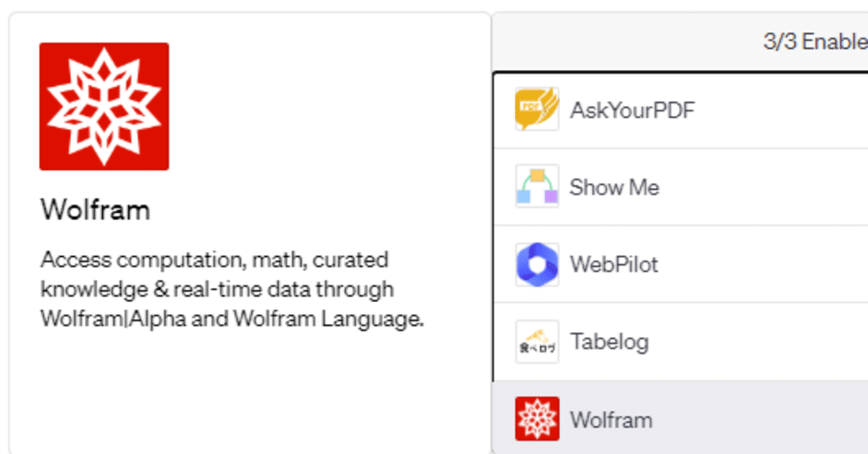
Task: Click the large Wolfram logo on the card
Action: pos(104,104)
